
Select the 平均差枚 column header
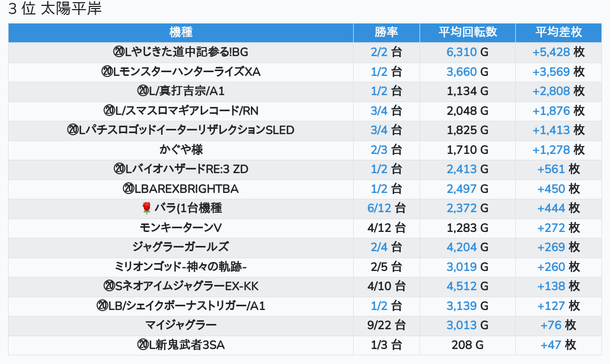click(x=558, y=32)
